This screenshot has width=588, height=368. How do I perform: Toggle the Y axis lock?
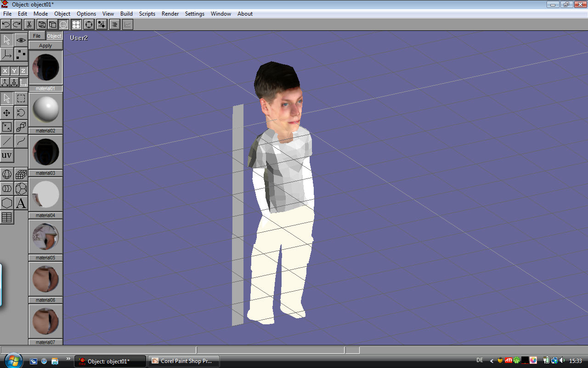click(x=14, y=71)
